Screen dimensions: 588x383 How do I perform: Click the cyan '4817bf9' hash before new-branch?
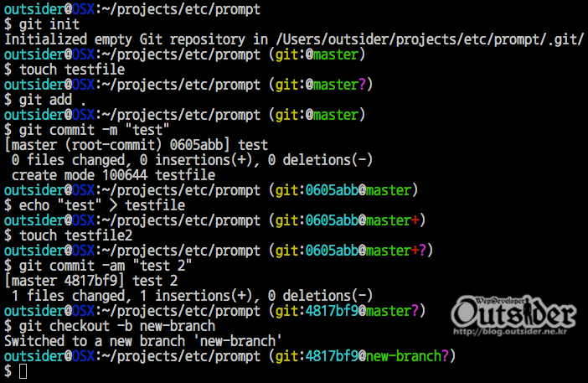(x=332, y=356)
